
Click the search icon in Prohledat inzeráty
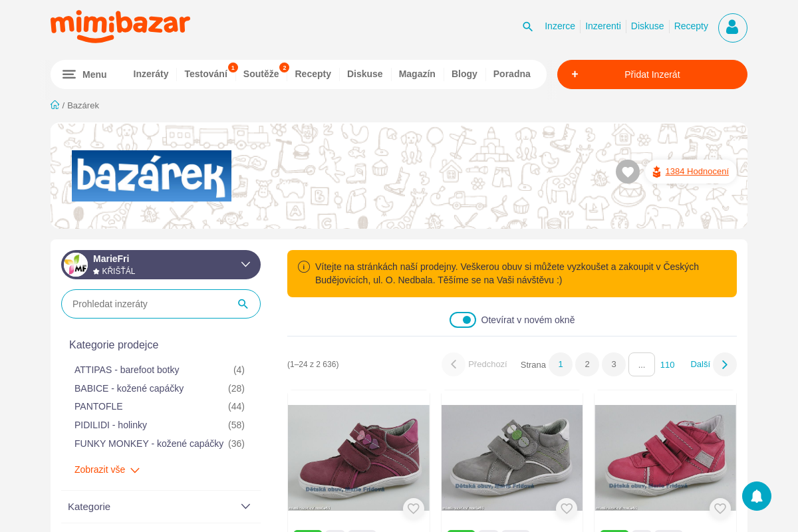pyautogui.click(x=243, y=304)
